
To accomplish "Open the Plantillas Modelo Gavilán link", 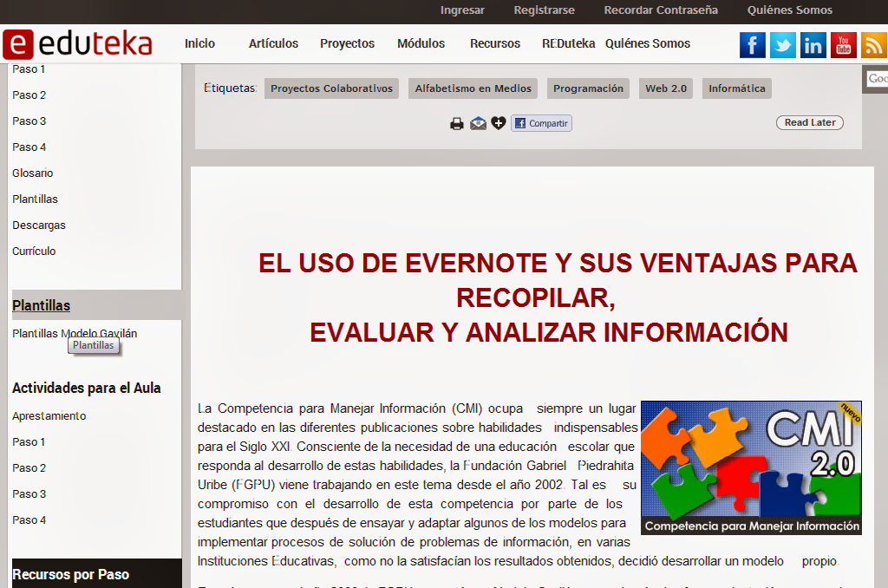I will tap(73, 333).
